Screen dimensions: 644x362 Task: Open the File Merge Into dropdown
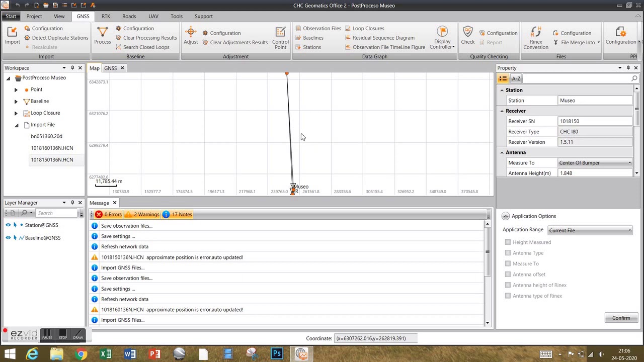[x=576, y=42]
